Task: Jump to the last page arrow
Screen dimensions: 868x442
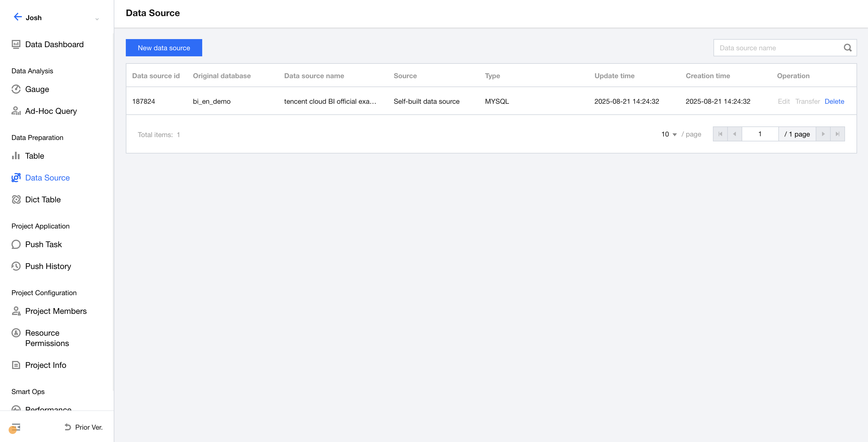Action: click(x=837, y=134)
